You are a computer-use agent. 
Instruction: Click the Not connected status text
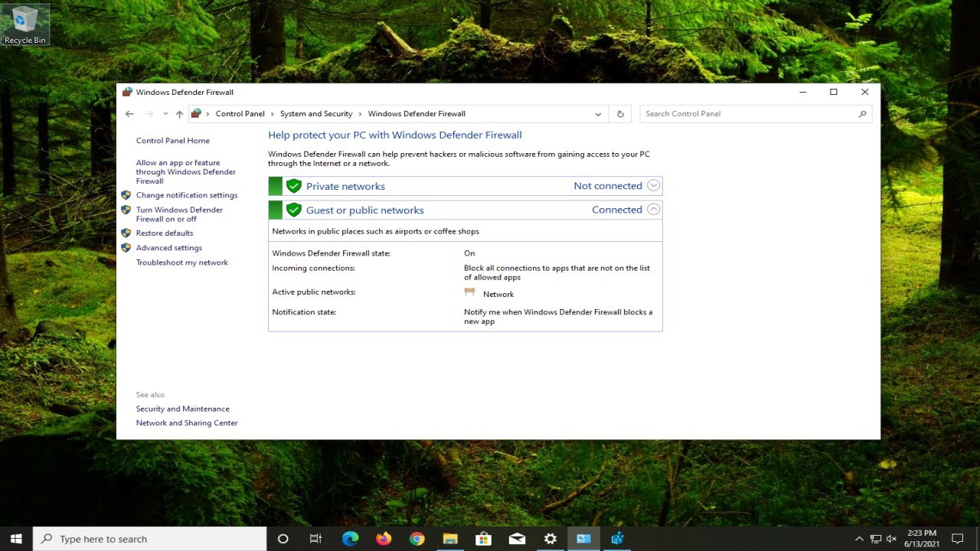(x=608, y=186)
